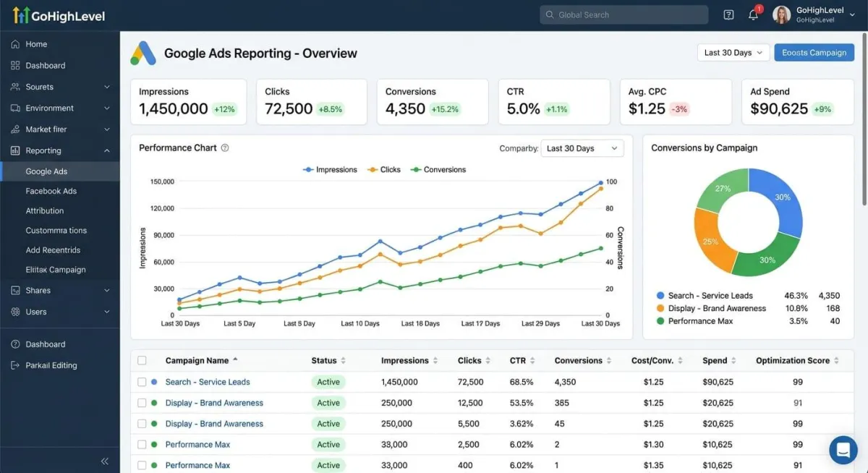
Task: Open the notifications bell
Action: point(754,14)
